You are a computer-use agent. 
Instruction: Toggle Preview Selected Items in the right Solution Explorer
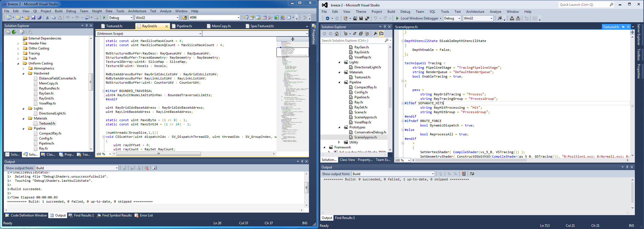[x=381, y=34]
